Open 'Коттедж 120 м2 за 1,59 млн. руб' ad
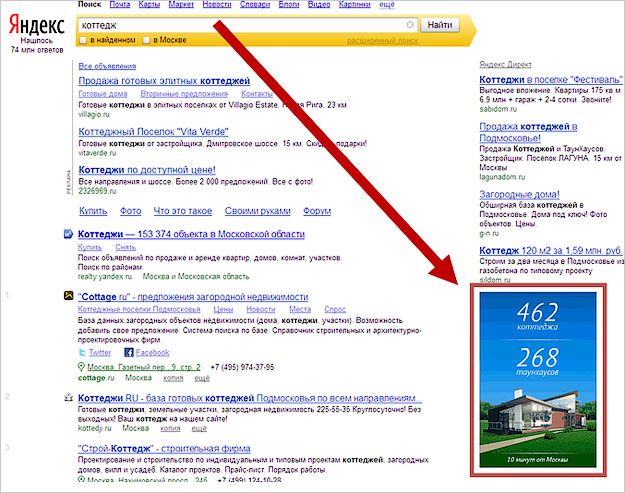Viewport: 625px width, 493px height. click(551, 251)
